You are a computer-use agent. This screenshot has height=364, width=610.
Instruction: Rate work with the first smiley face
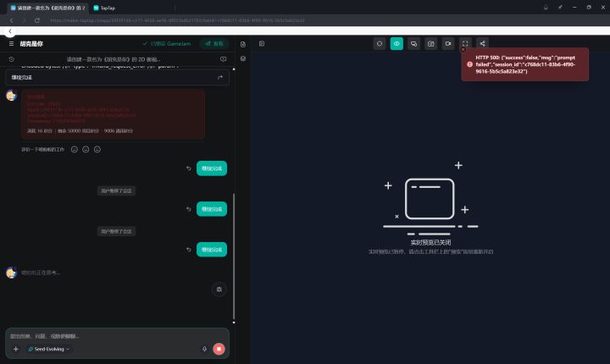pyautogui.click(x=75, y=149)
